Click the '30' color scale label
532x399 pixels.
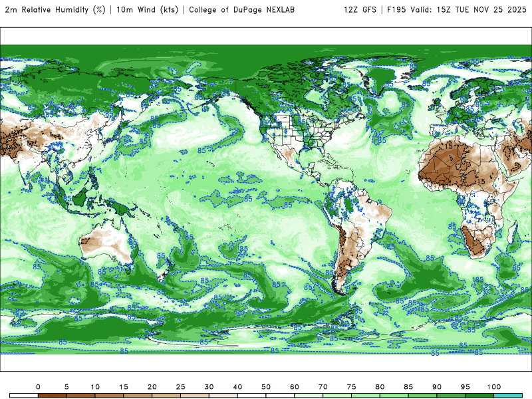tap(209, 387)
